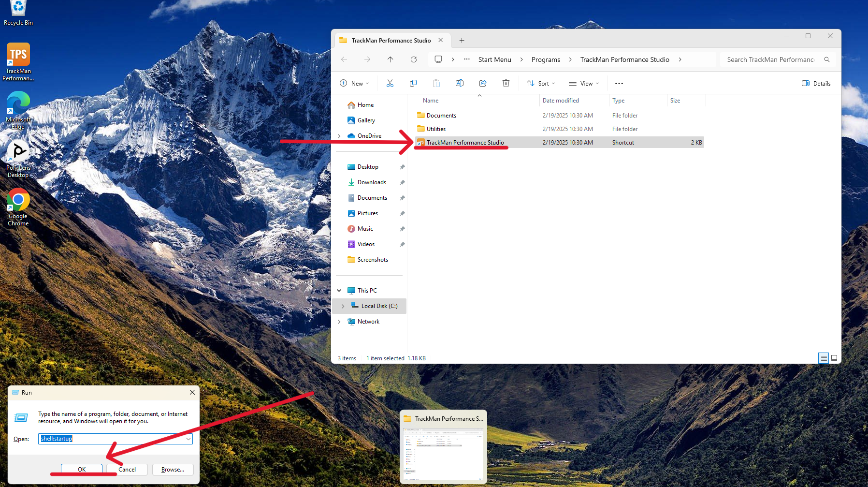Click the Rename icon in the Explorer toolbar

(x=460, y=83)
